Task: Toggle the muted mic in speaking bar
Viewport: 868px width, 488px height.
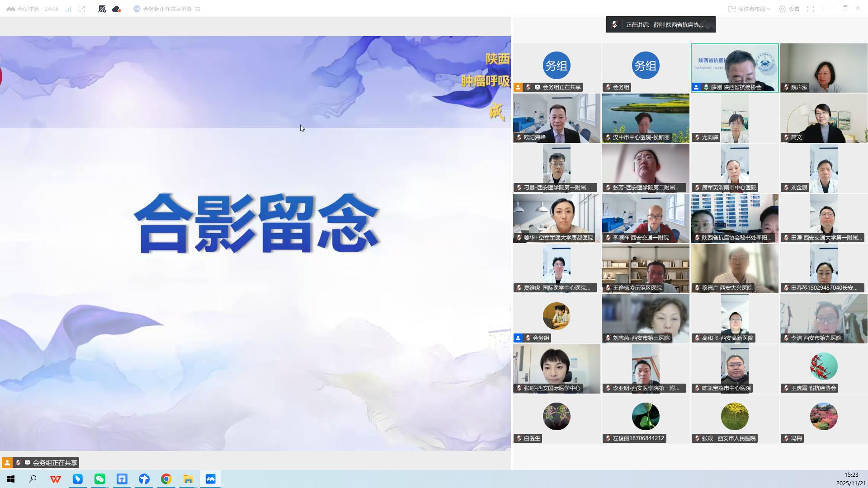Action: tap(614, 25)
